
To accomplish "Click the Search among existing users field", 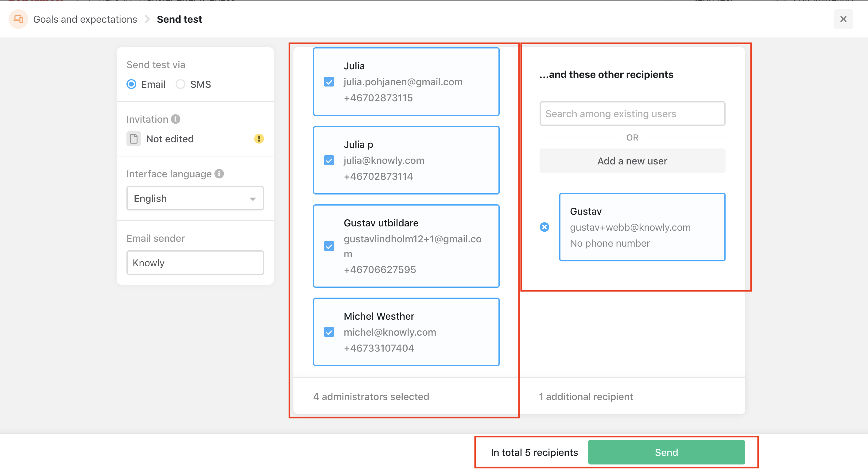I will pyautogui.click(x=632, y=114).
